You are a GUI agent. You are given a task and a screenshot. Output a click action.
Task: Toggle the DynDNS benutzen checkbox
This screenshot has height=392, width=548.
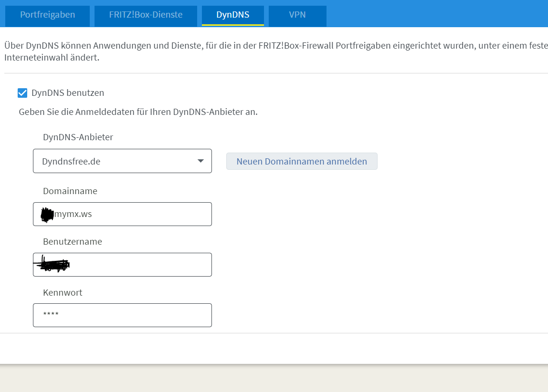(22, 93)
